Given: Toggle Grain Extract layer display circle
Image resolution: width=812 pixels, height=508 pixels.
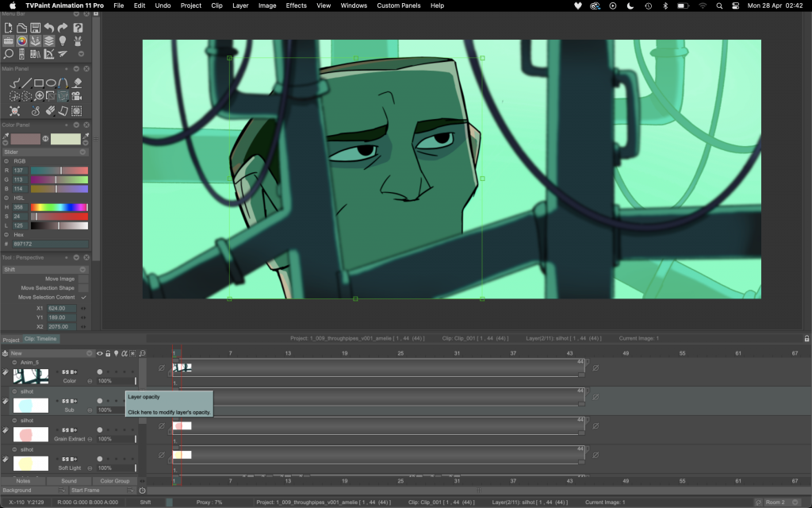Looking at the screenshot, I should pos(100,429).
